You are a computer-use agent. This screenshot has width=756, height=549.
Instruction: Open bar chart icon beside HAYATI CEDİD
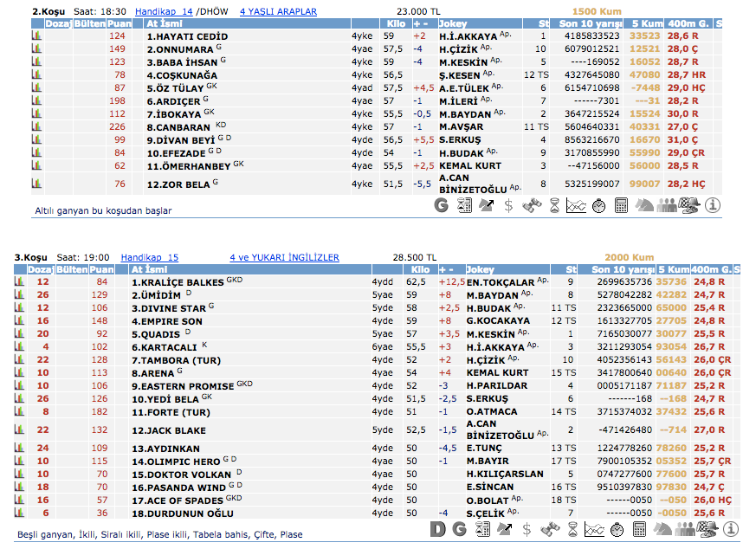36,36
